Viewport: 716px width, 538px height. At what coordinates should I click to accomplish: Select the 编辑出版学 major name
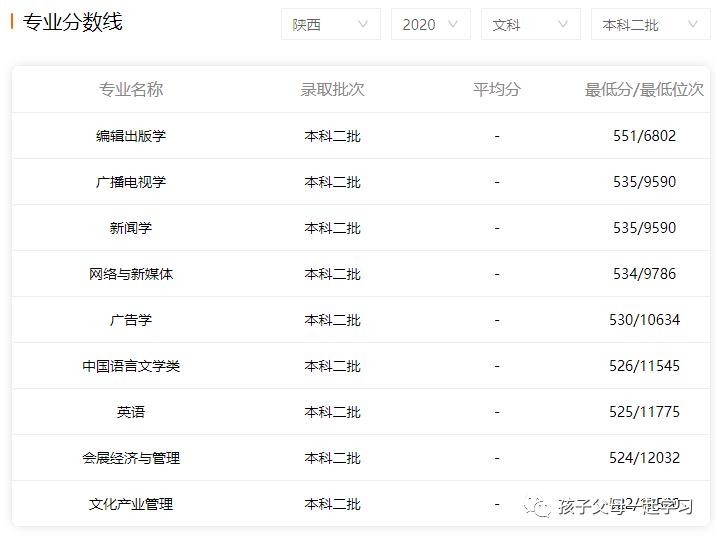131,136
